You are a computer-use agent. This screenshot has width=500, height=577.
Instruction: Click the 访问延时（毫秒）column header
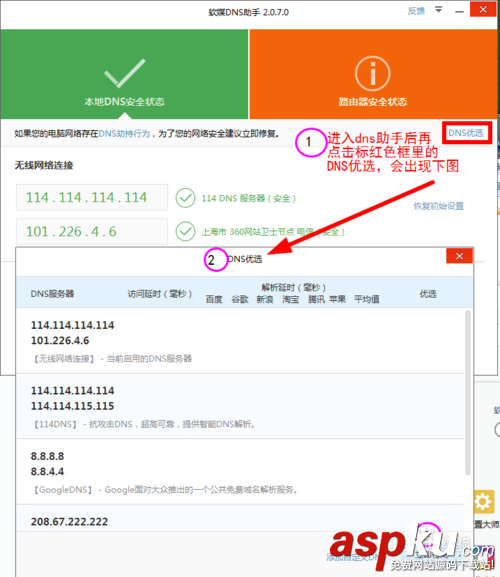click(160, 294)
